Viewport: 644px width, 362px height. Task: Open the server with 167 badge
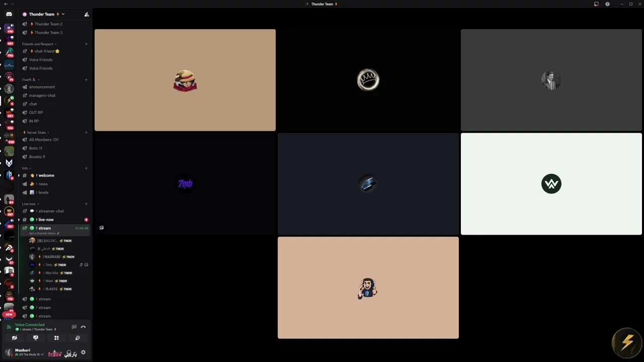coord(9,223)
